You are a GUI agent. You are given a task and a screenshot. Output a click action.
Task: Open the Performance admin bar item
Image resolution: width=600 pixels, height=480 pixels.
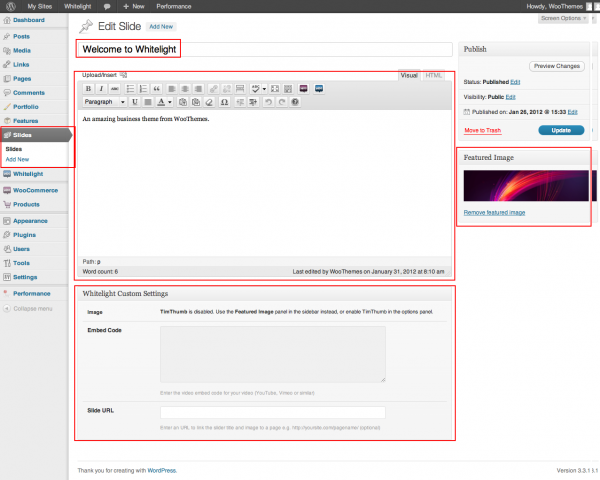click(174, 7)
